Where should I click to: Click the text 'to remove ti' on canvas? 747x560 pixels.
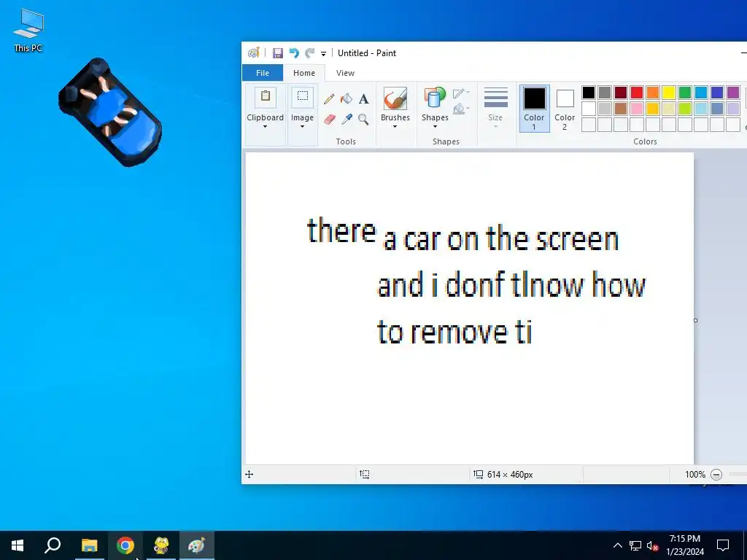click(454, 332)
